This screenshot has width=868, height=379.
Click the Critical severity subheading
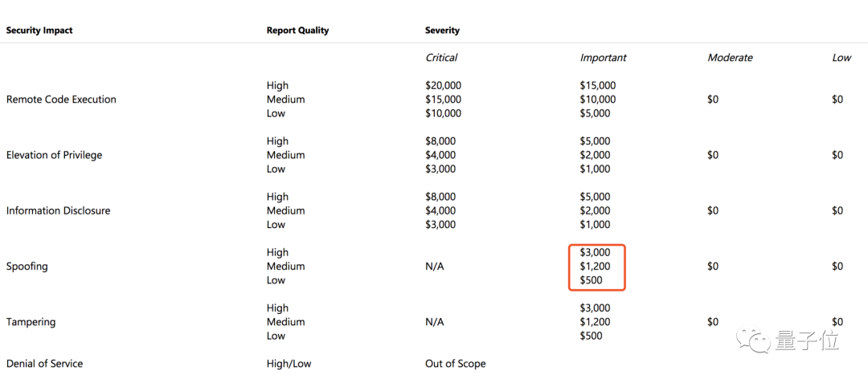441,58
